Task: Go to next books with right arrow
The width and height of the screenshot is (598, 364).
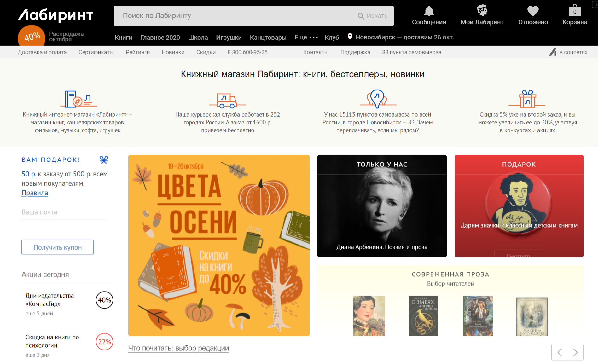Action: [x=575, y=352]
